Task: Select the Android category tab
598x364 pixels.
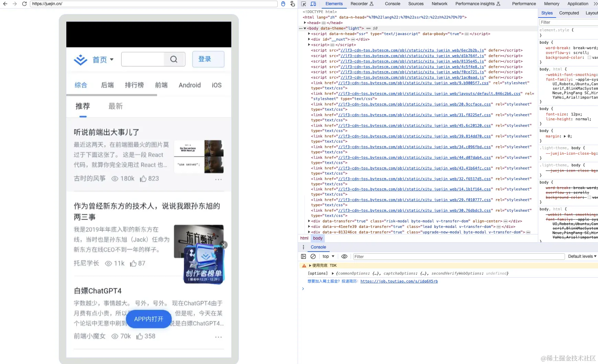Action: click(x=190, y=85)
